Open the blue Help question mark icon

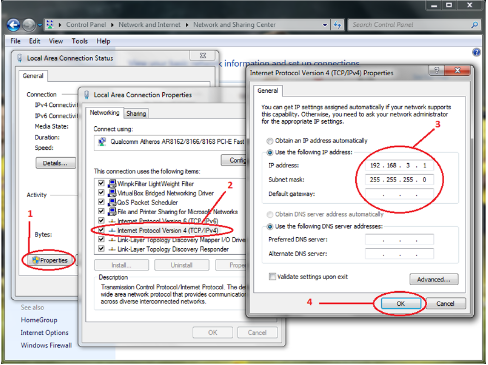[x=477, y=52]
